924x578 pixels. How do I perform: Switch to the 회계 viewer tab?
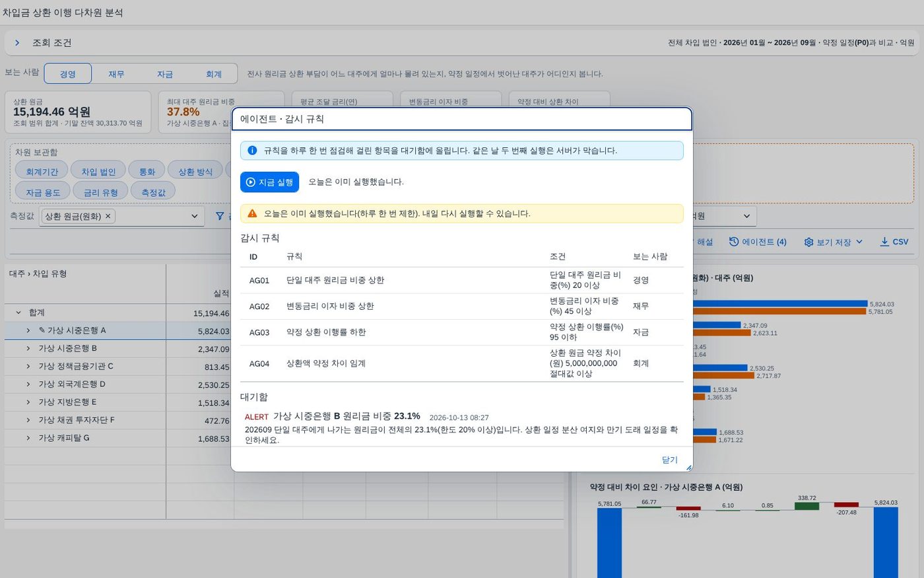pos(214,74)
